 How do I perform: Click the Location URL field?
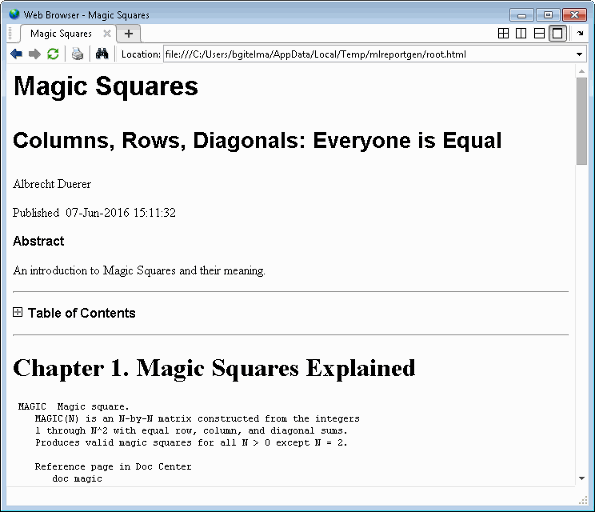point(369,54)
